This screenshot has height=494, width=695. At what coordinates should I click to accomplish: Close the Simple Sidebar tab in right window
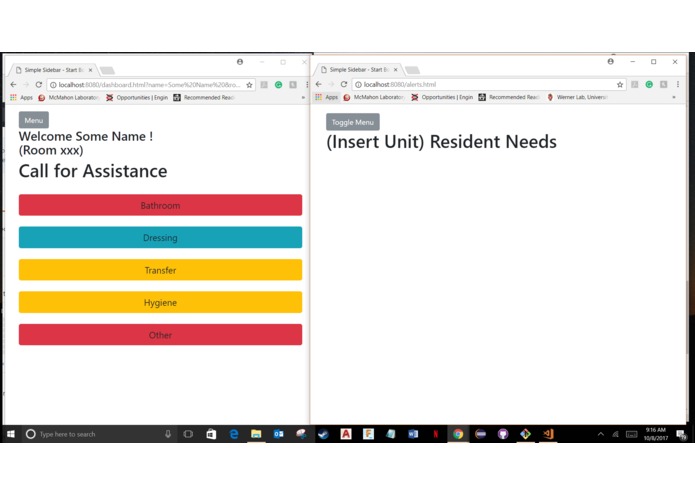395,70
